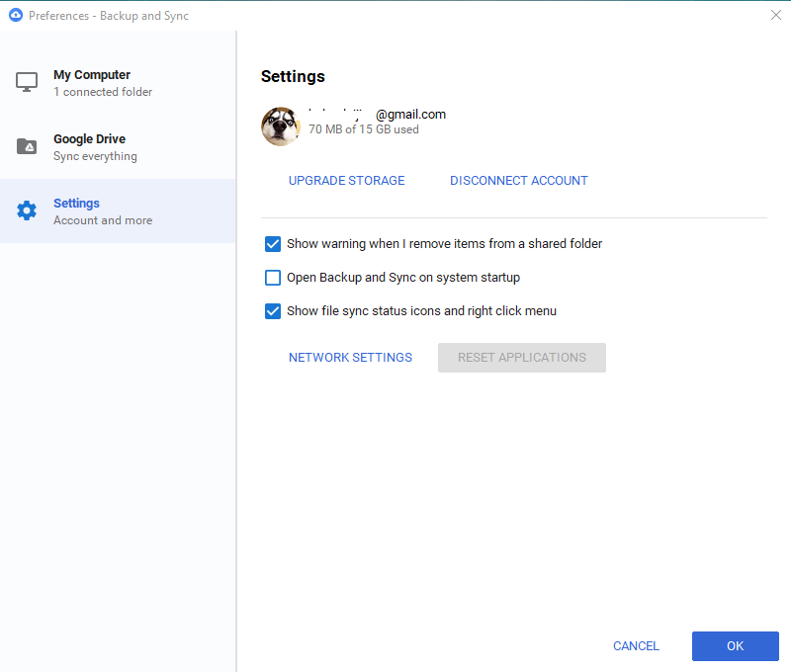Click the gmail.com account email address
The height and width of the screenshot is (672, 791).
[x=378, y=114]
